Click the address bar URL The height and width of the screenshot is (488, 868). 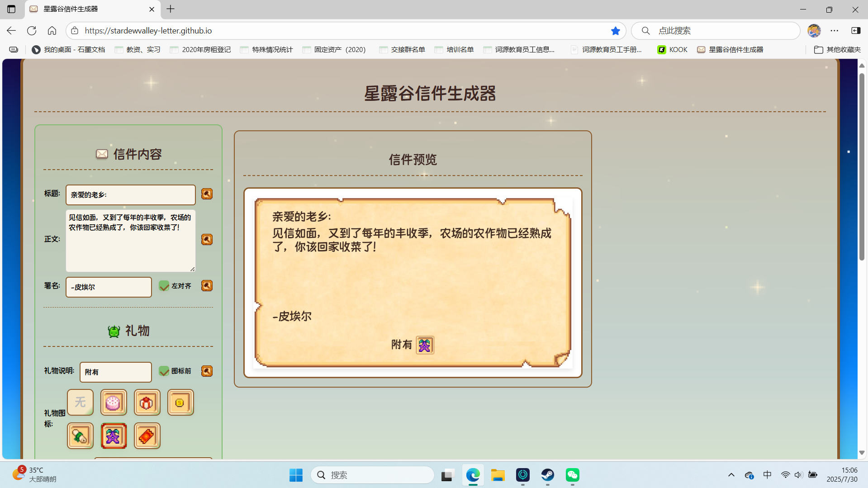pos(148,31)
